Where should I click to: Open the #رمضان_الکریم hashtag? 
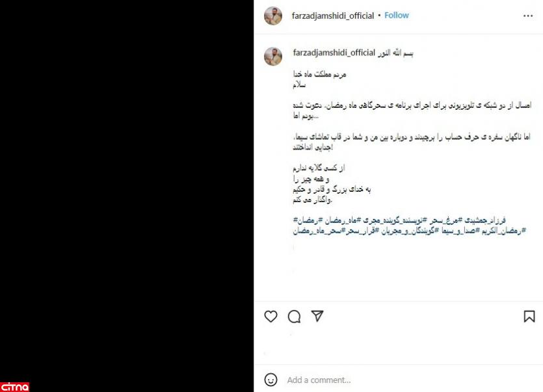pyautogui.click(x=503, y=231)
